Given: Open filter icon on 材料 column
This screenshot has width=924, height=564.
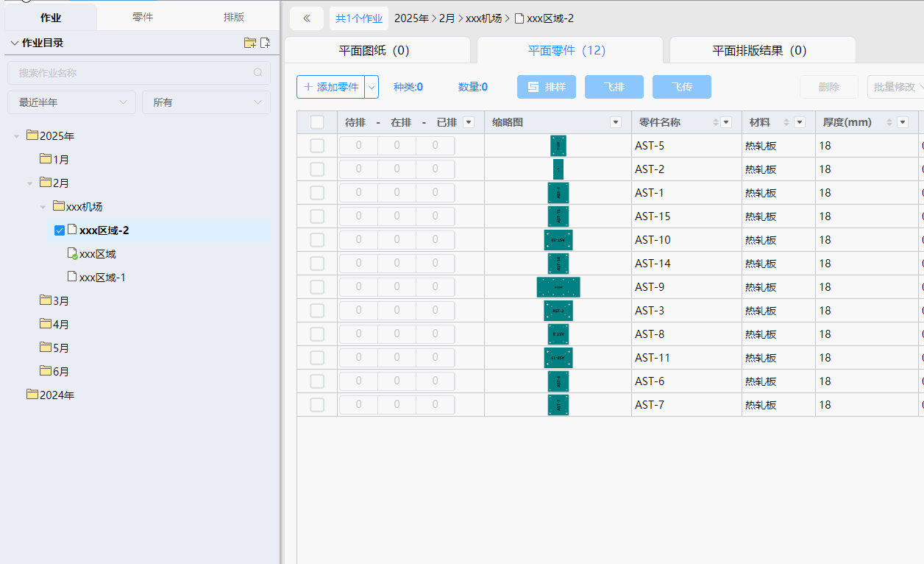Looking at the screenshot, I should 800,122.
